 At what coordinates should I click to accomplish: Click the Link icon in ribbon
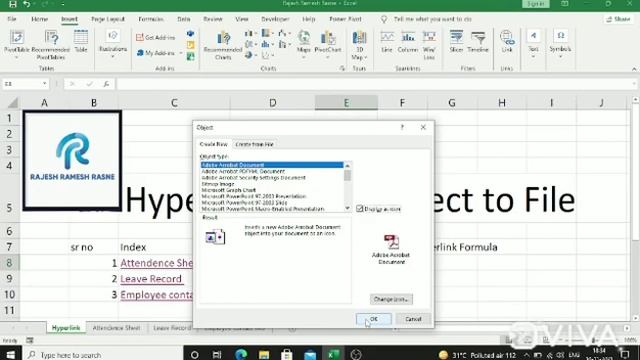507,42
